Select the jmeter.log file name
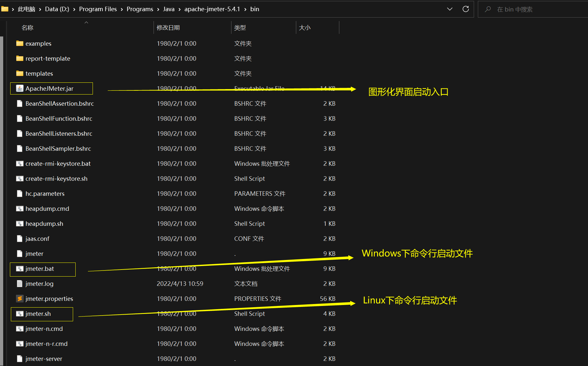Screen dimensions: 588x366 tap(40, 284)
